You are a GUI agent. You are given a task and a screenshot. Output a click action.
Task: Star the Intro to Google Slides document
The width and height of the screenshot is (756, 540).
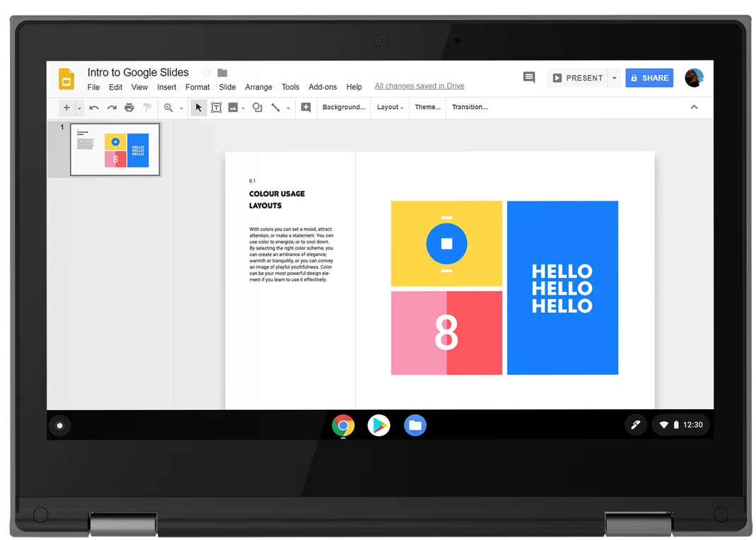pos(205,72)
